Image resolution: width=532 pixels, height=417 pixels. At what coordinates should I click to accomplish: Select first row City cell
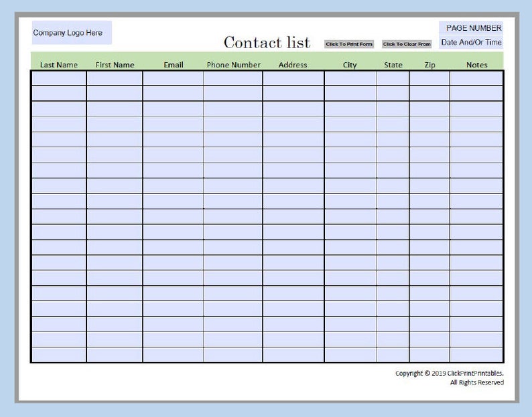pyautogui.click(x=350, y=78)
